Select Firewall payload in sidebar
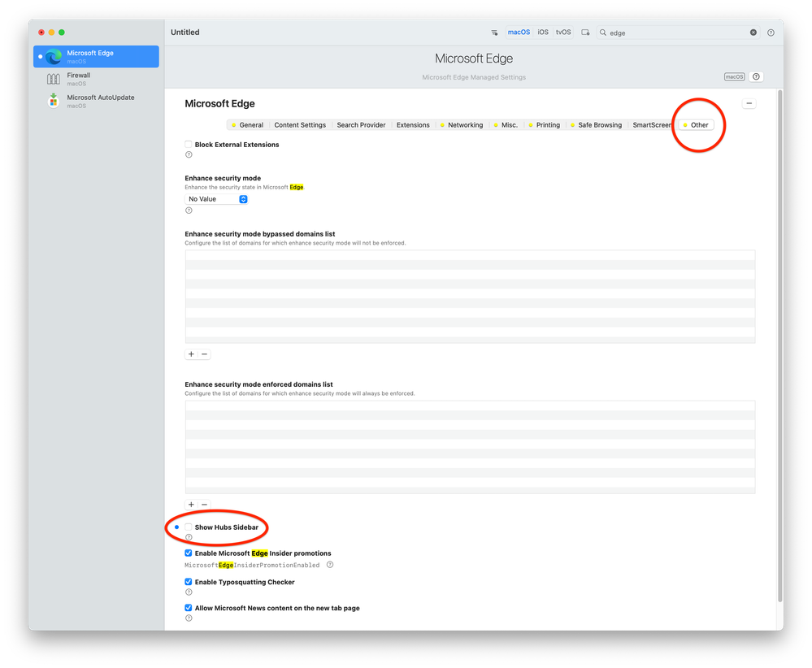The width and height of the screenshot is (812, 668). [x=96, y=79]
